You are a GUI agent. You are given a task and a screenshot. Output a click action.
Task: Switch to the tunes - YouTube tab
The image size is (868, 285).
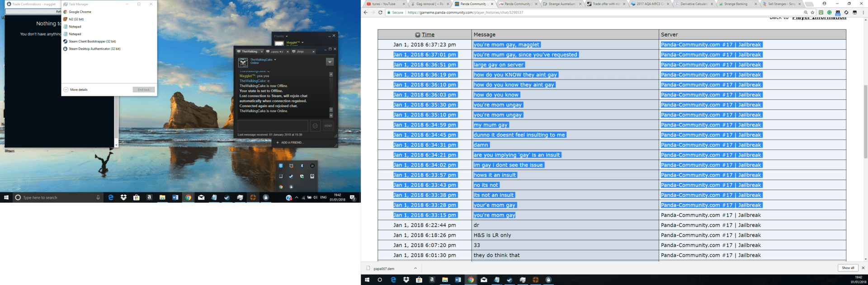(383, 4)
